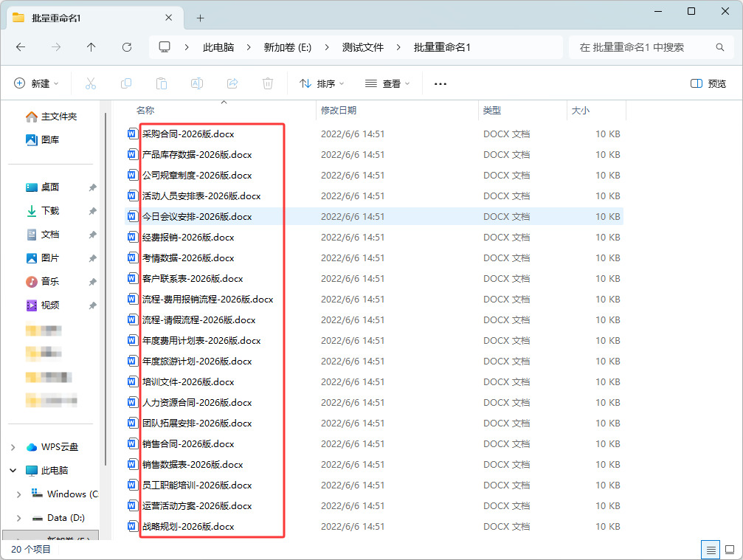Select file 采购合同-2026版.docx
This screenshot has height=560, width=743.
point(188,134)
